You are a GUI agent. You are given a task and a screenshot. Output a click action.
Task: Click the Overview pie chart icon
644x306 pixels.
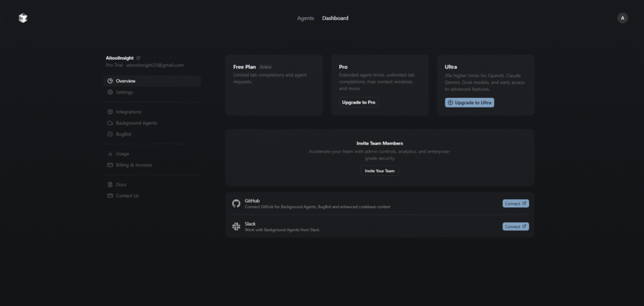pos(110,81)
